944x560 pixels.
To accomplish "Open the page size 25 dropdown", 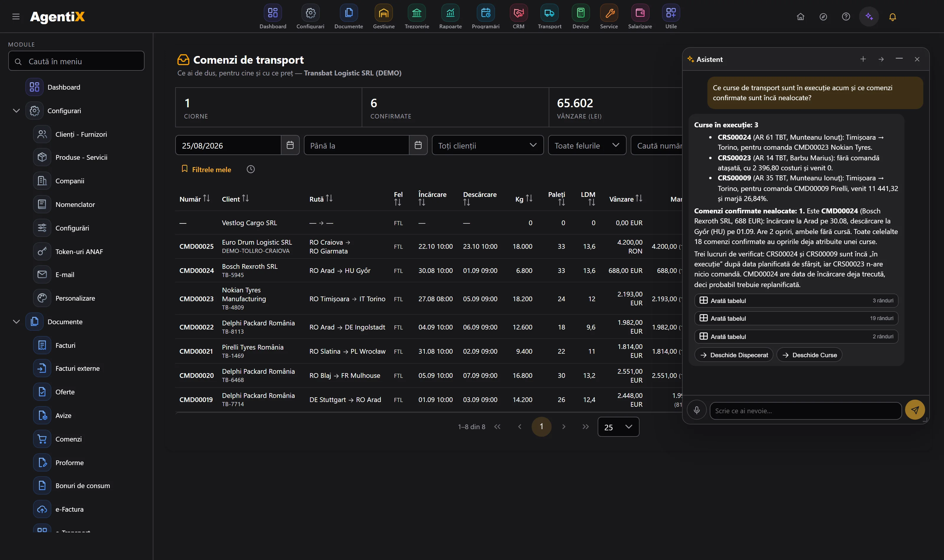I will click(618, 427).
